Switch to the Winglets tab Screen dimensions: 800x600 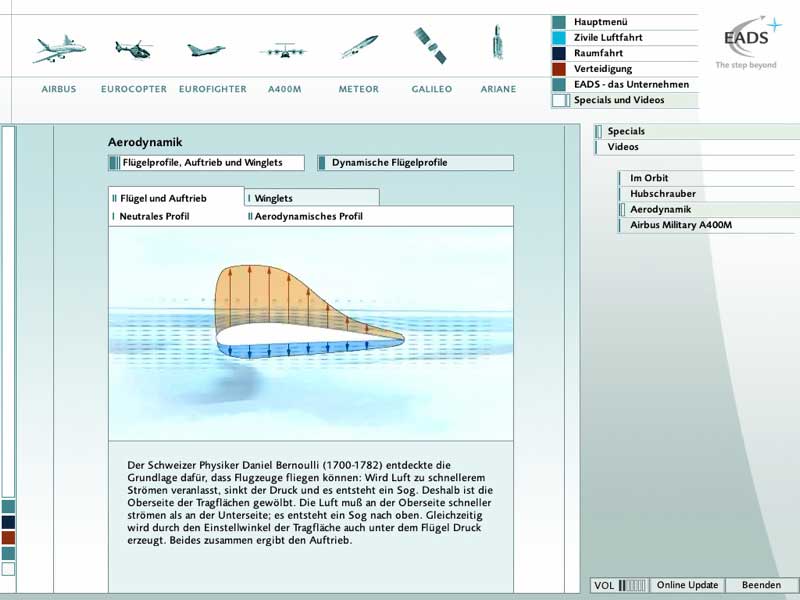[x=312, y=198]
